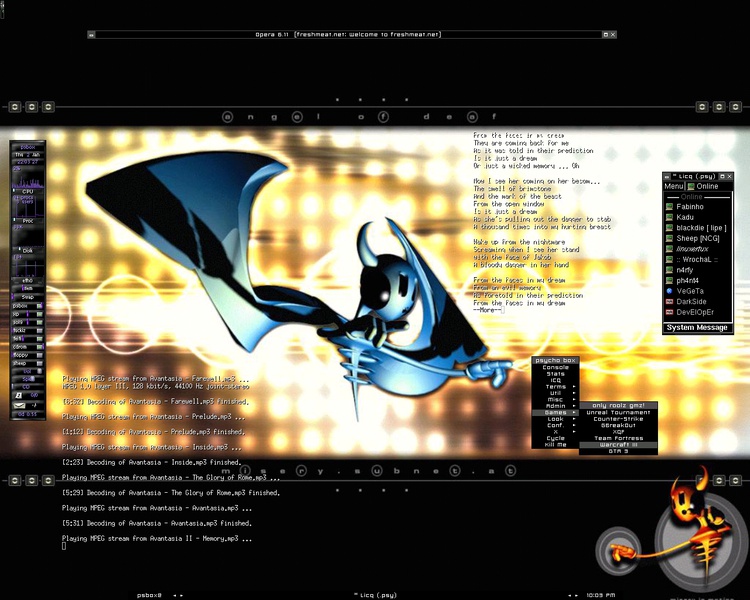Click the red away icon beside DarkSide
Screen dimensions: 750x600
pos(670,301)
